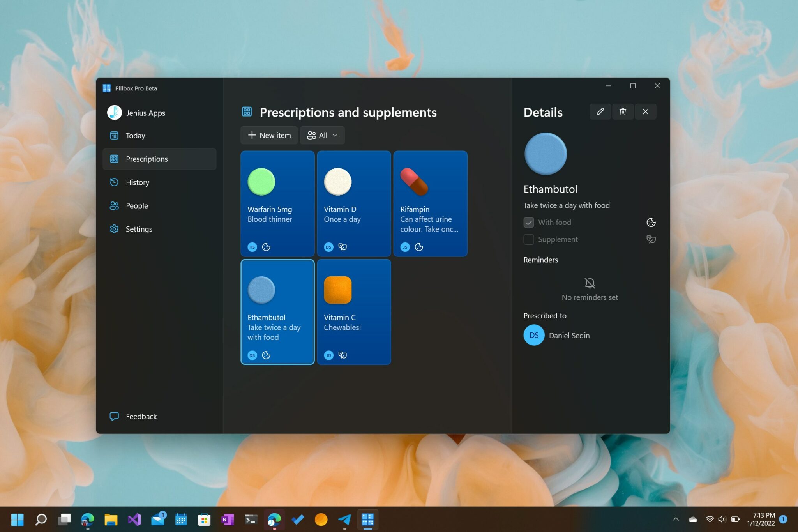The width and height of the screenshot is (798, 532).
Task: Click the HS initials badge on Warfarin card
Action: (x=252, y=247)
